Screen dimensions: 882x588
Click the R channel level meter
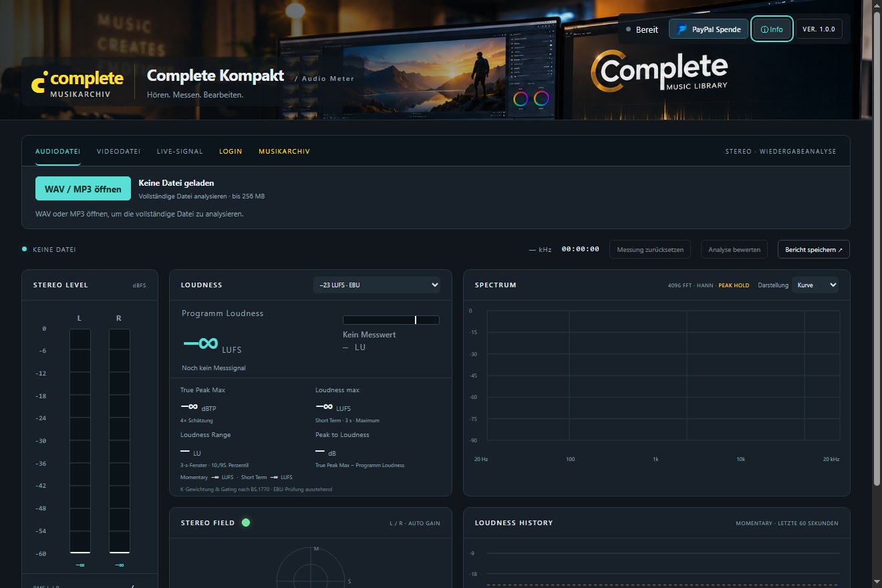click(119, 441)
